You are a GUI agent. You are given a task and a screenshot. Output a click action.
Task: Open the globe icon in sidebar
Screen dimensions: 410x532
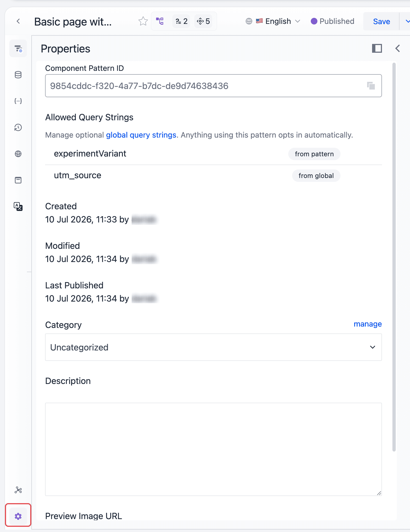[18, 154]
